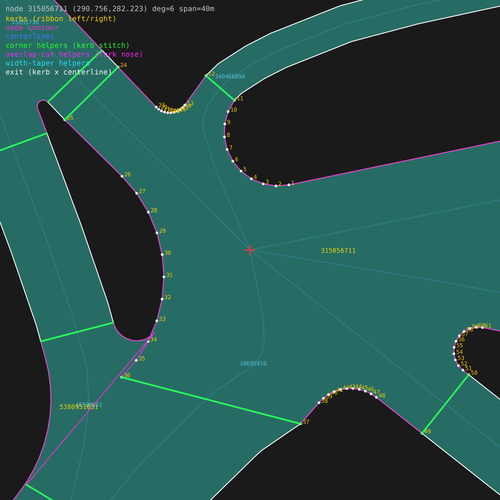The height and width of the screenshot is (500, 500).
Task: Click contour point 37
Action: pyautogui.click(x=301, y=424)
